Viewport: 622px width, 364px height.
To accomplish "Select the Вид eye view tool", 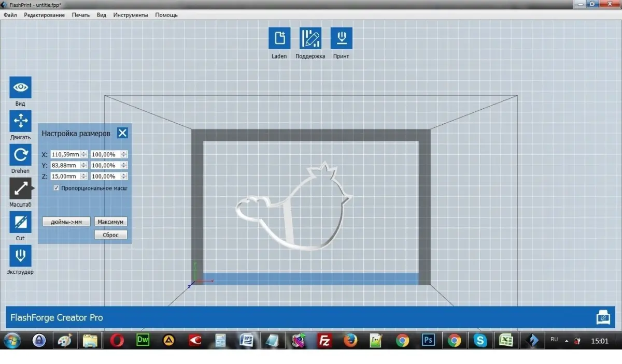I will point(21,88).
